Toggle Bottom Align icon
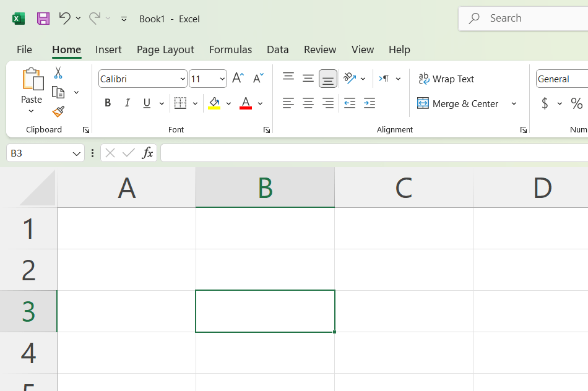The image size is (588, 391). point(328,79)
